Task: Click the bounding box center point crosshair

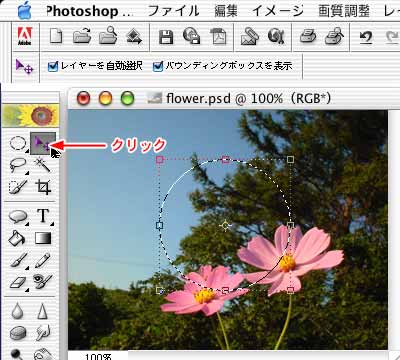Action: 226,226
